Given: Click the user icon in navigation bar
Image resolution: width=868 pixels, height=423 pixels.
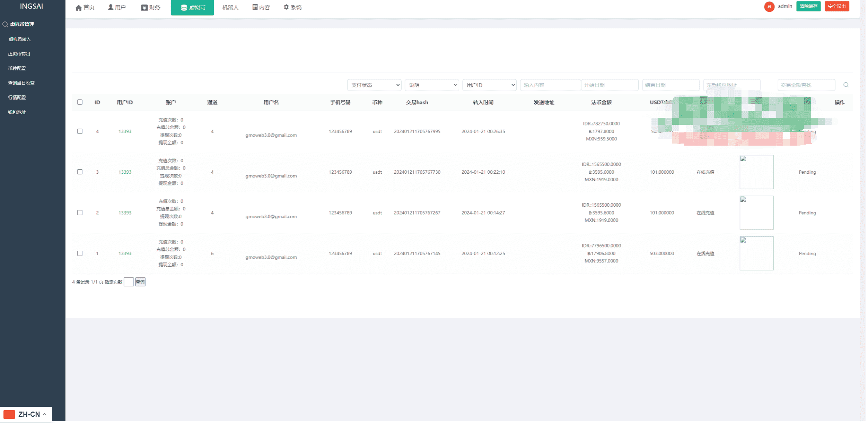Looking at the screenshot, I should (111, 7).
